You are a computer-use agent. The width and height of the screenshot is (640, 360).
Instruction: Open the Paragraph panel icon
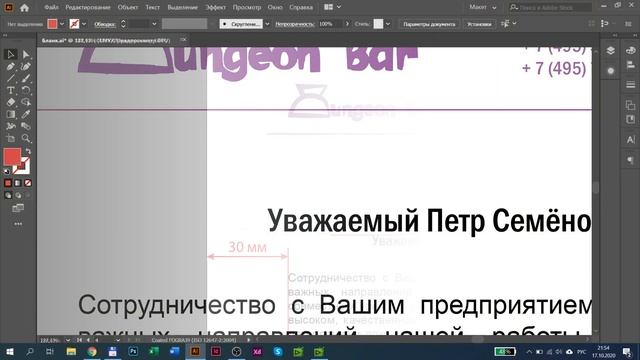point(631,160)
